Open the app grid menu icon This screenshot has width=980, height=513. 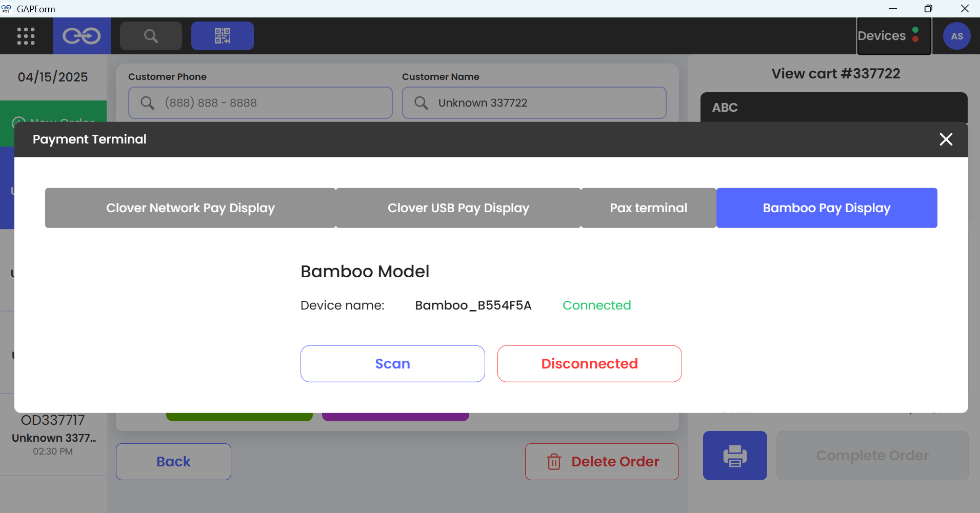coord(26,36)
